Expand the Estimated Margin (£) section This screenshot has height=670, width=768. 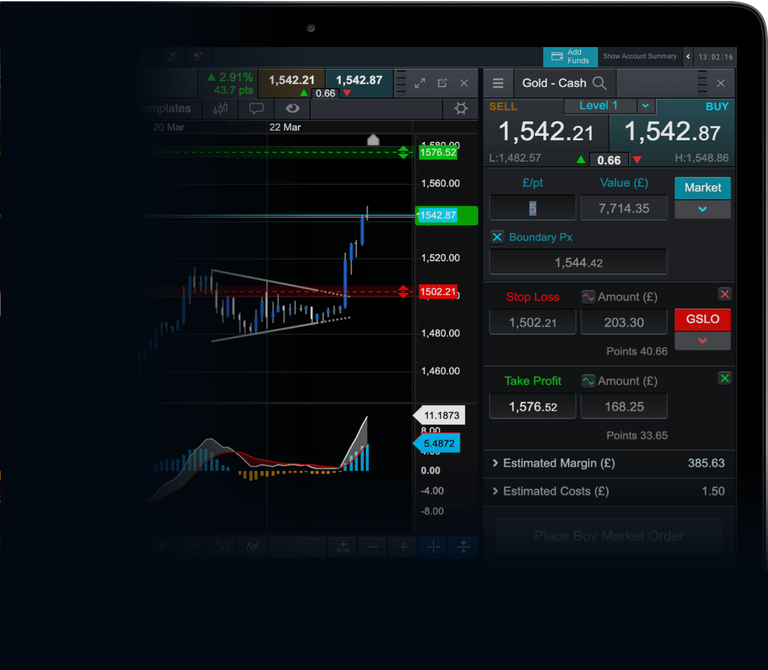(496, 463)
